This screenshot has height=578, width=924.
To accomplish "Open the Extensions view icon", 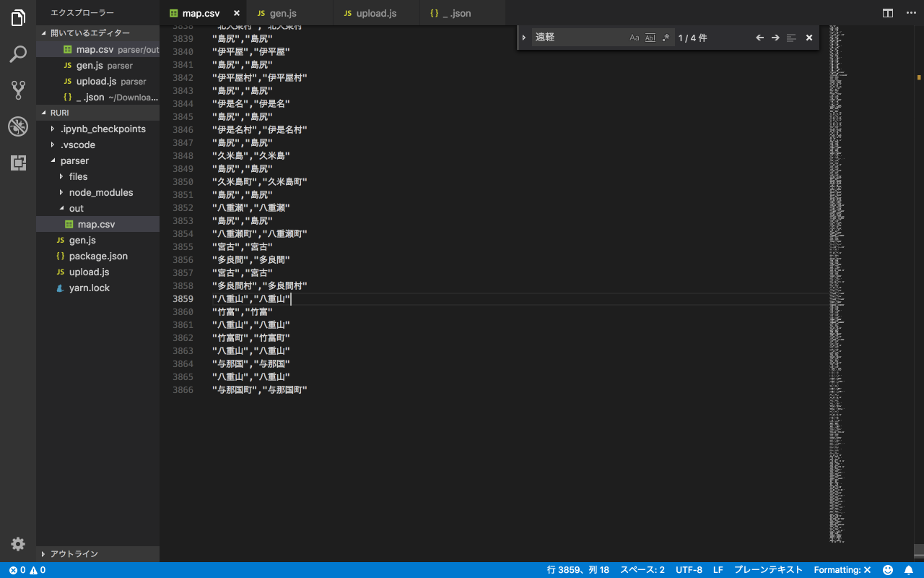I will coord(18,163).
